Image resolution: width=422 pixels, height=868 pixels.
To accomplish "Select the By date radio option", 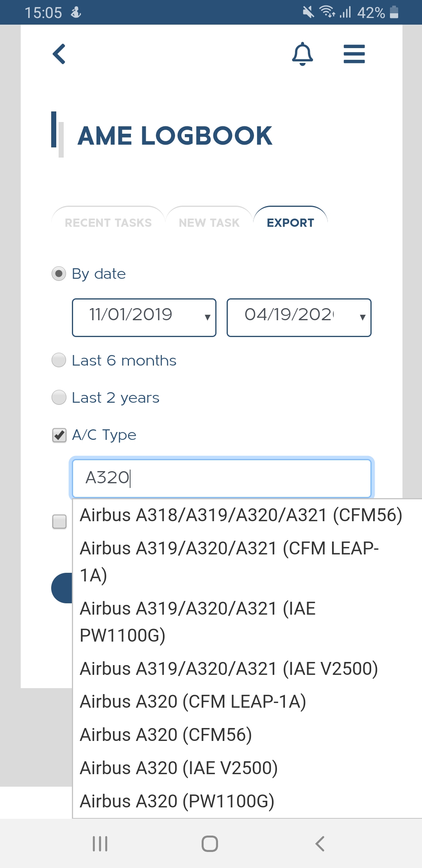I will click(59, 274).
